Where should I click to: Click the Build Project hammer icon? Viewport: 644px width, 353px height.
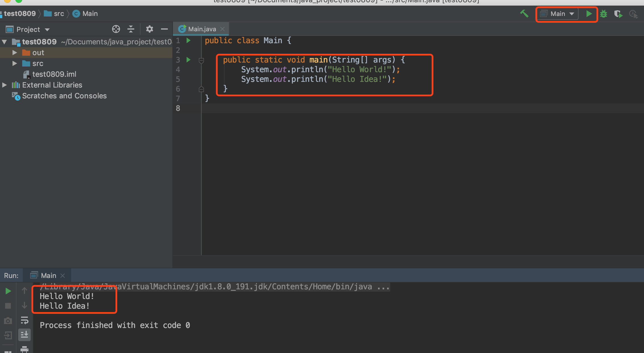coord(524,14)
